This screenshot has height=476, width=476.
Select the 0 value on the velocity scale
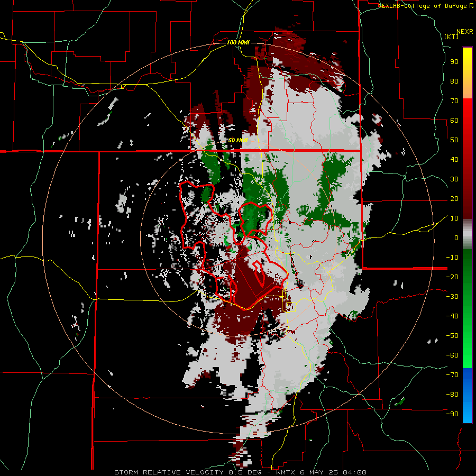(x=456, y=238)
